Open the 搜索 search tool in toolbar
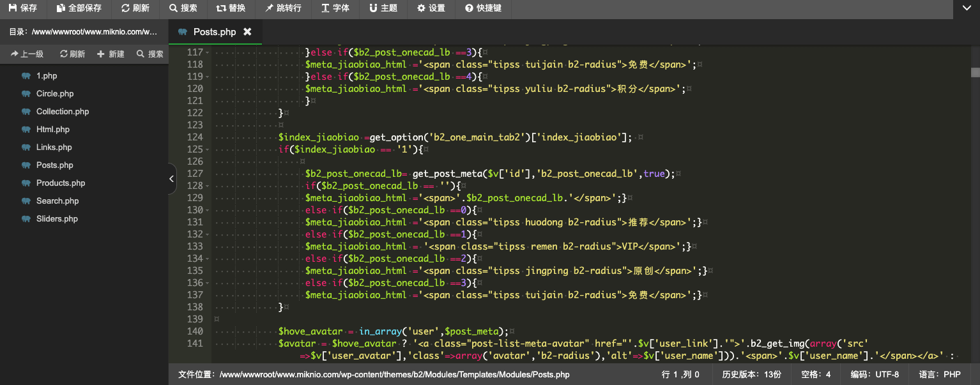The image size is (980, 385). [x=183, y=8]
